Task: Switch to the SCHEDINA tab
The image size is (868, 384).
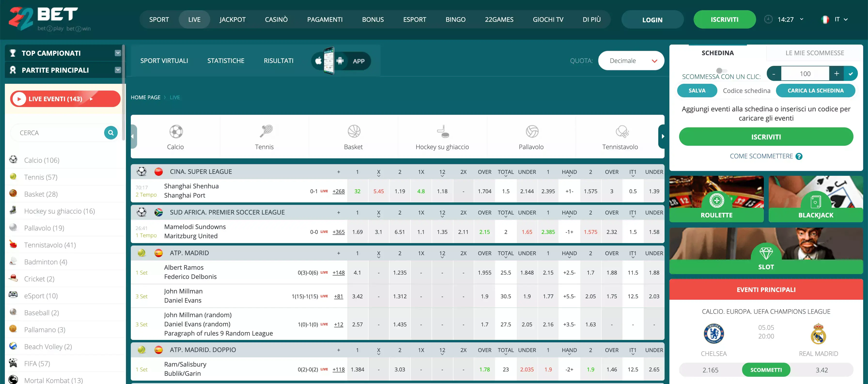Action: 717,53
